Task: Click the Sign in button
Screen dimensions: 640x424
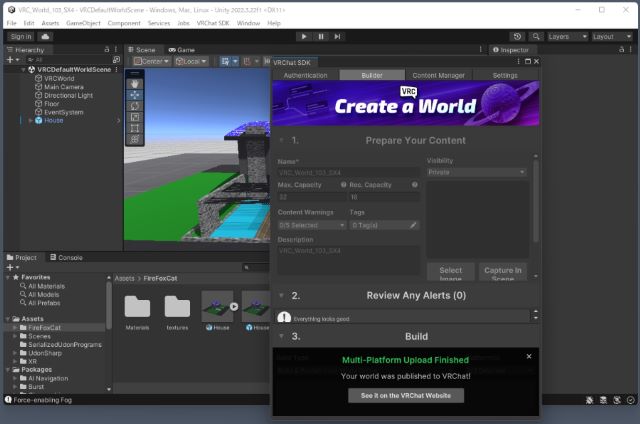Action: (21, 36)
